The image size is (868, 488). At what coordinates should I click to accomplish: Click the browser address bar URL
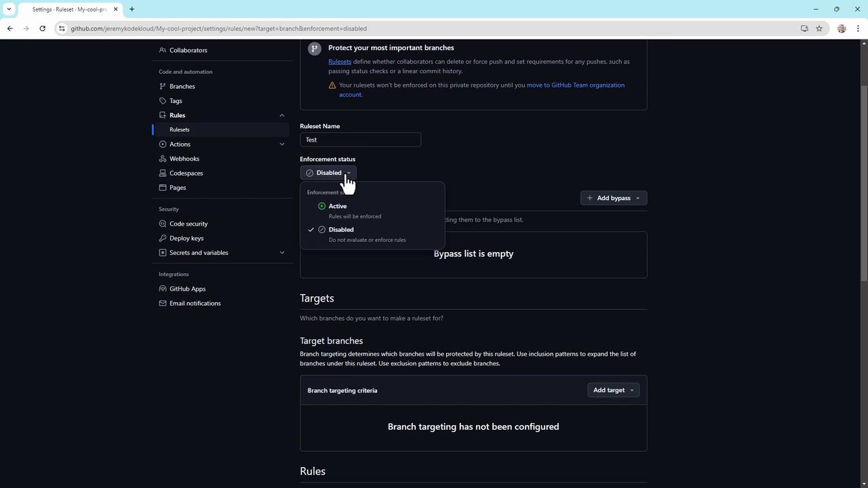pyautogui.click(x=218, y=28)
